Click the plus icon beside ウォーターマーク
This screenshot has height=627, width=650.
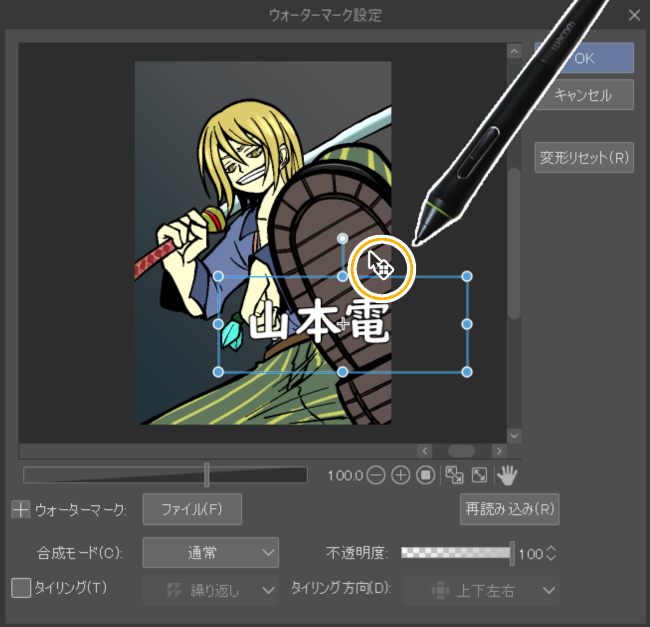[20, 509]
